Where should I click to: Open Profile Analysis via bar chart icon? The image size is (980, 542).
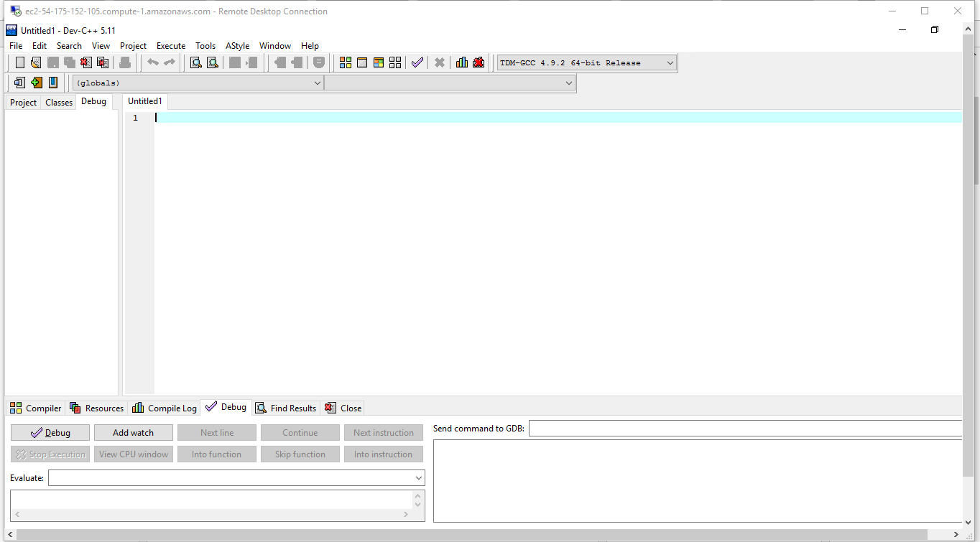(462, 62)
